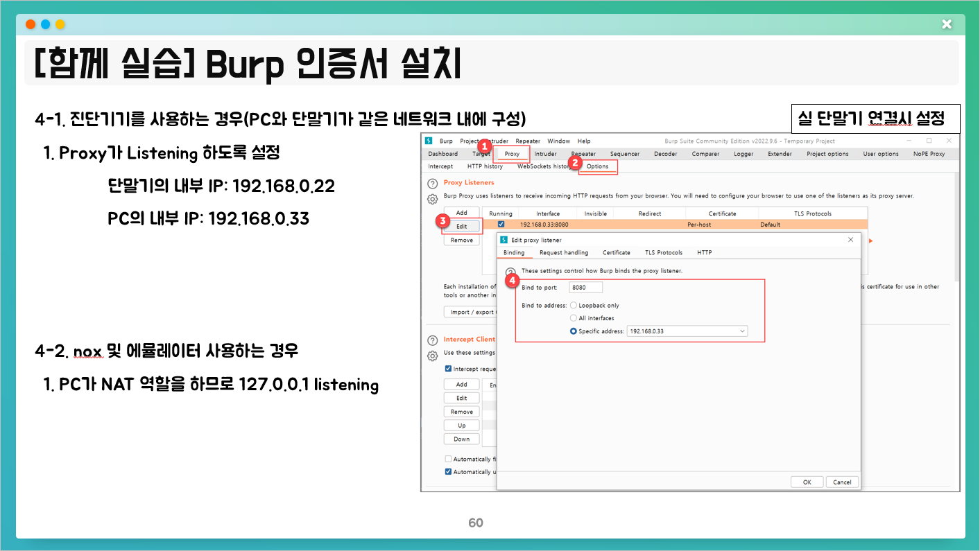The image size is (980, 551).
Task: Click the Edit proxy listener dialog logo icon
Action: (504, 240)
